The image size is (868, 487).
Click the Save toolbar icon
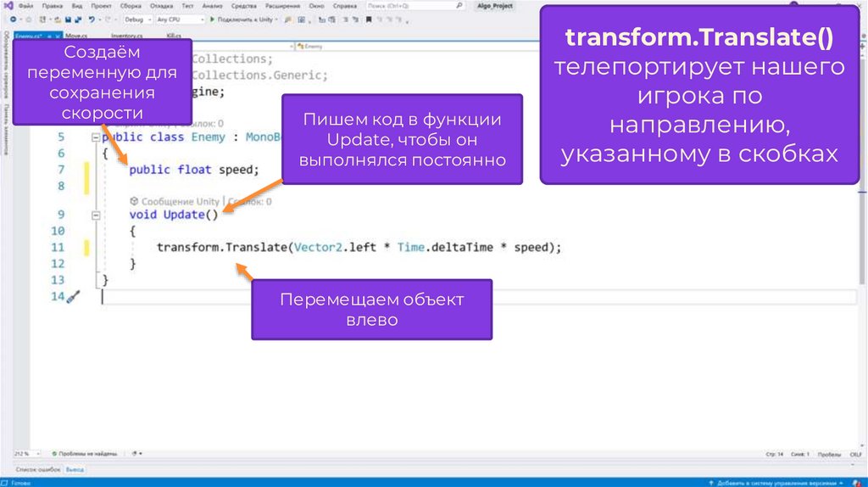68,20
